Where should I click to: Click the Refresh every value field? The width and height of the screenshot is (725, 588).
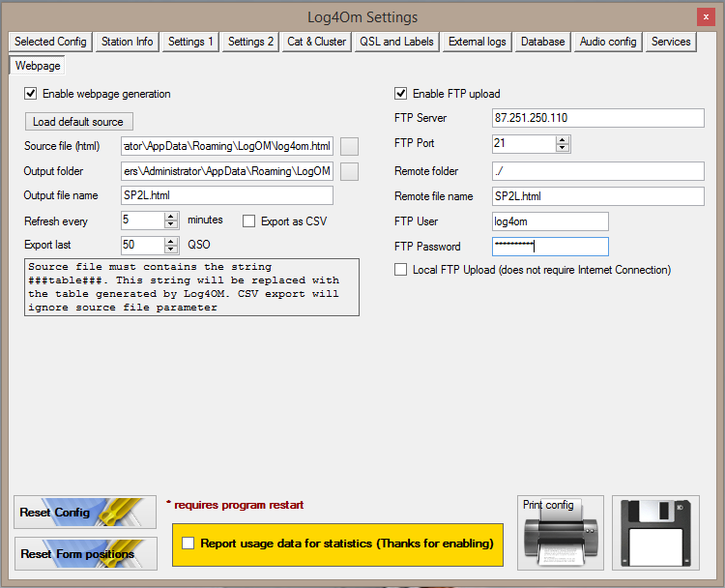coord(143,220)
